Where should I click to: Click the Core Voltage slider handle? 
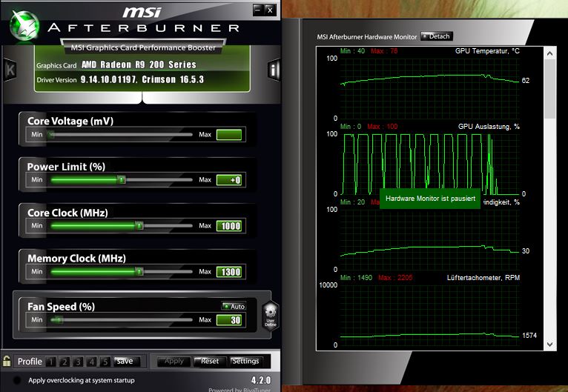tap(51, 135)
